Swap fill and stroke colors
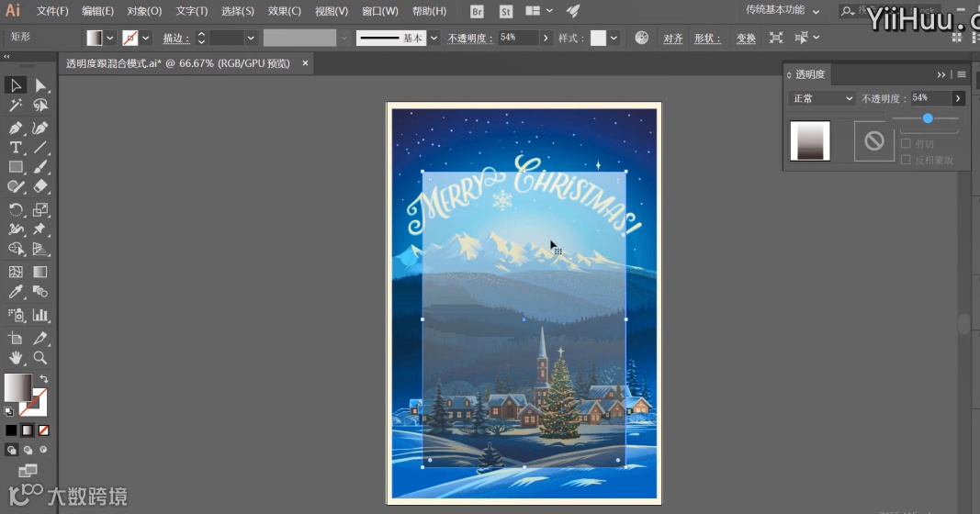 44,379
